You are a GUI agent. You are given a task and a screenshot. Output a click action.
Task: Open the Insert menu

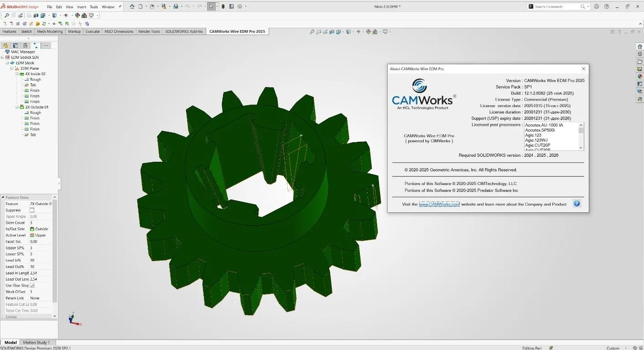[82, 7]
